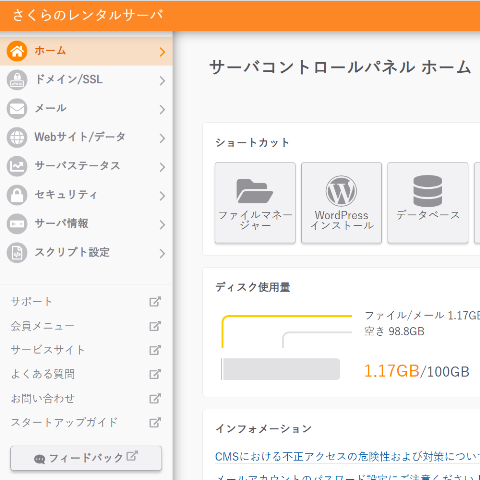This screenshot has width=480, height=480.
Task: Click the /100GB capacity text
Action: (445, 372)
